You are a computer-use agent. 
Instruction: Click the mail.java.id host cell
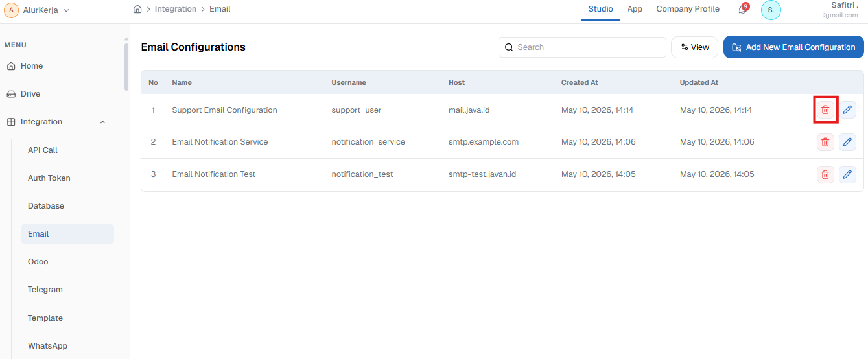469,110
